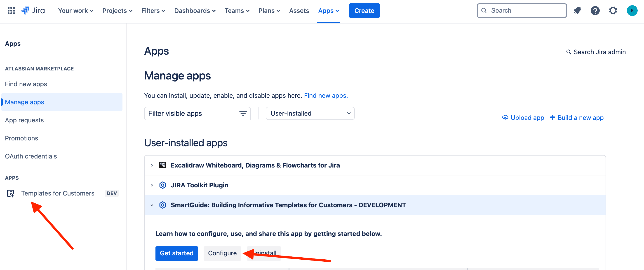Click the magnifier icon in top Search box
Image resolution: width=644 pixels, height=270 pixels.
484,10
